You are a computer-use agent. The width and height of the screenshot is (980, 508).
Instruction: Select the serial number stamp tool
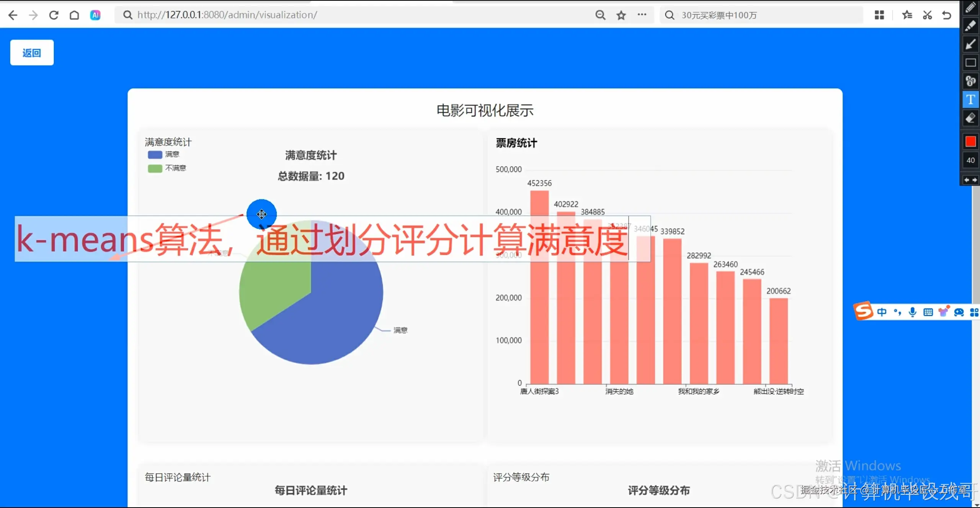(x=971, y=81)
